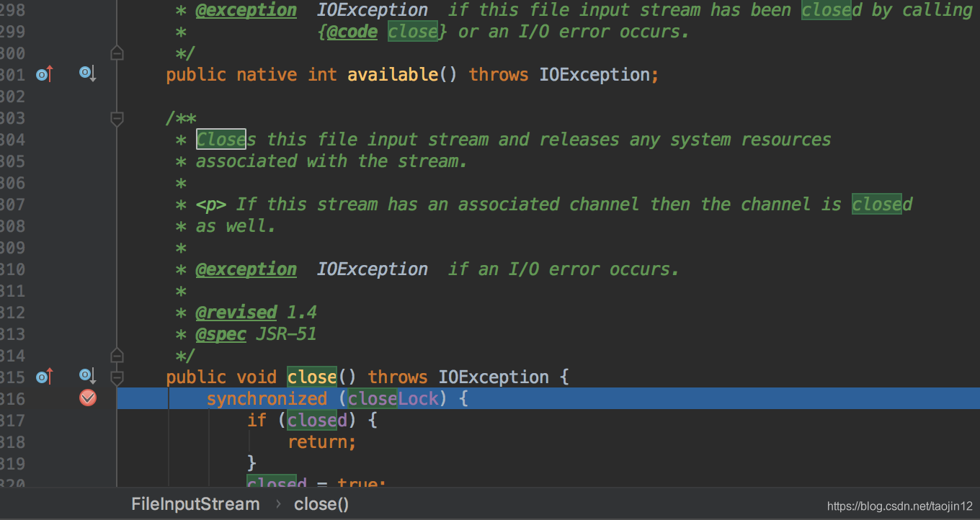Click the @code tag in the Javadoc
980x520 pixels.
coord(352,32)
